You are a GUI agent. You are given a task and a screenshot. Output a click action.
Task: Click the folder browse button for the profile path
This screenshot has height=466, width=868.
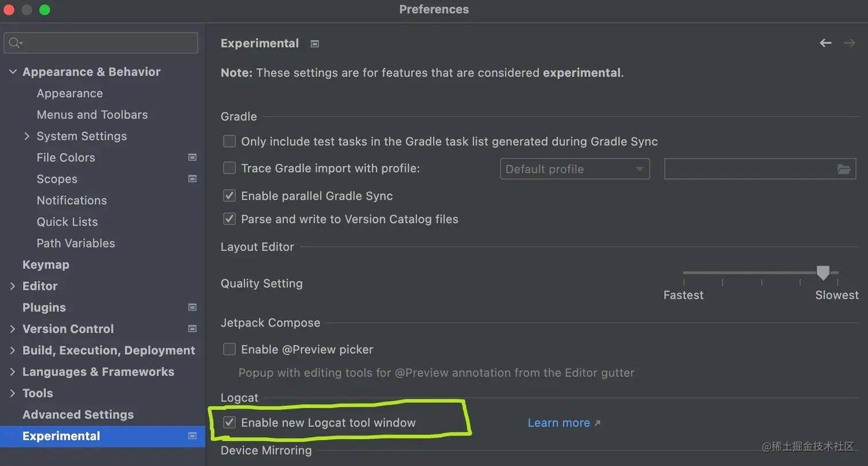[844, 169]
